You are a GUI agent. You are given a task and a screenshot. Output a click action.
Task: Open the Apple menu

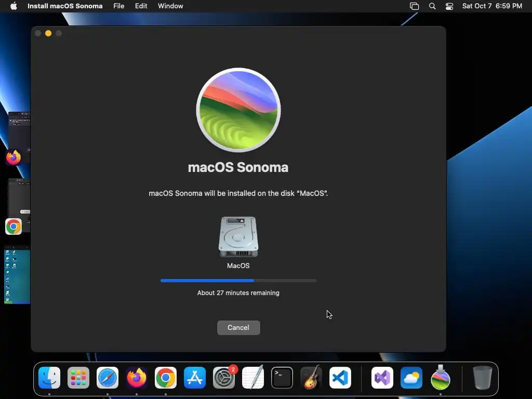click(14, 6)
